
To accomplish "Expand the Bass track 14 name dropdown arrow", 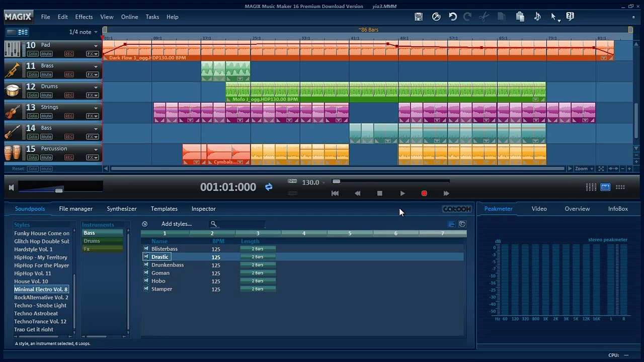I will click(x=96, y=129).
